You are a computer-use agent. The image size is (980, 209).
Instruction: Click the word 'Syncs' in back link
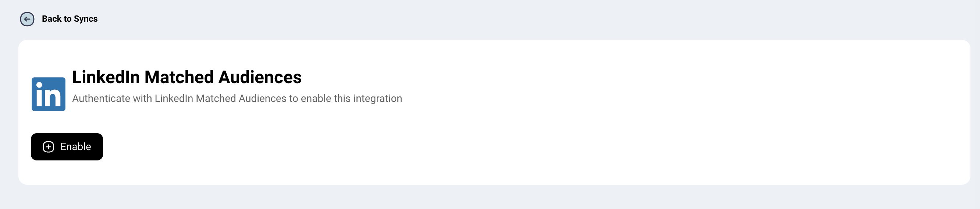tap(86, 19)
